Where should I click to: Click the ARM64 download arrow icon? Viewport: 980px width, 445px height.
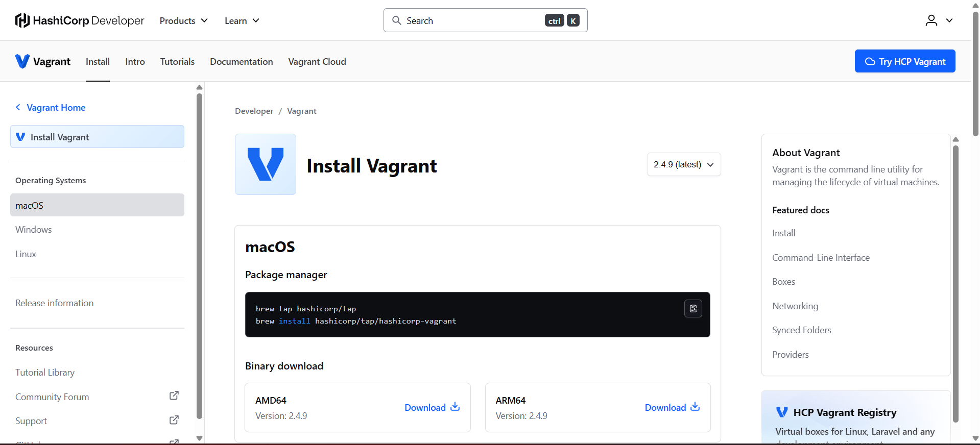tap(695, 407)
